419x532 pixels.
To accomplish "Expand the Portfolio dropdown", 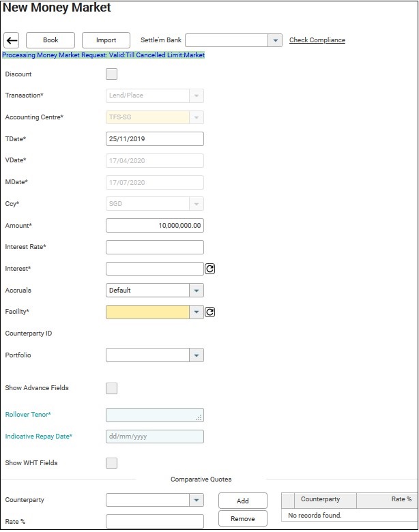I will (x=197, y=355).
